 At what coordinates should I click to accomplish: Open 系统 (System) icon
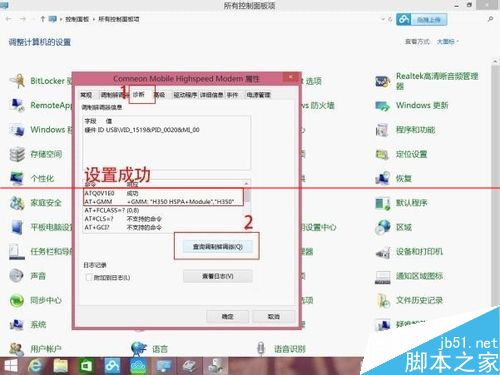click(17, 324)
